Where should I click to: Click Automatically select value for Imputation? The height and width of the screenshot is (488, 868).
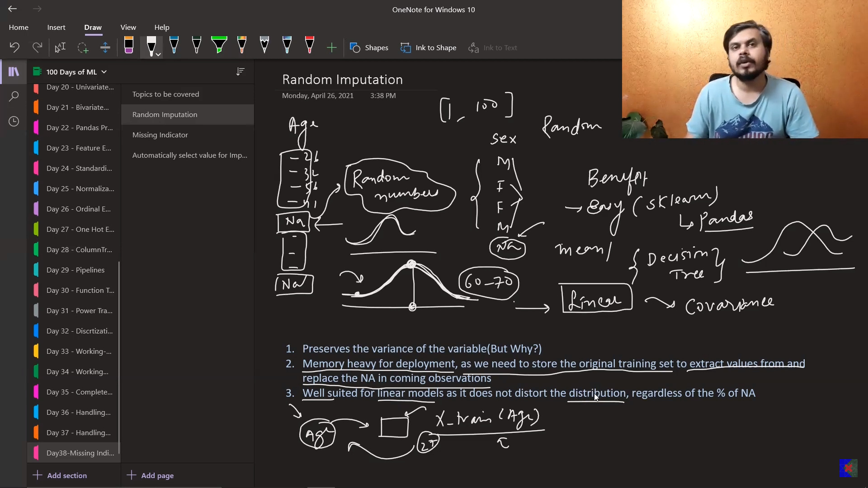click(x=189, y=155)
